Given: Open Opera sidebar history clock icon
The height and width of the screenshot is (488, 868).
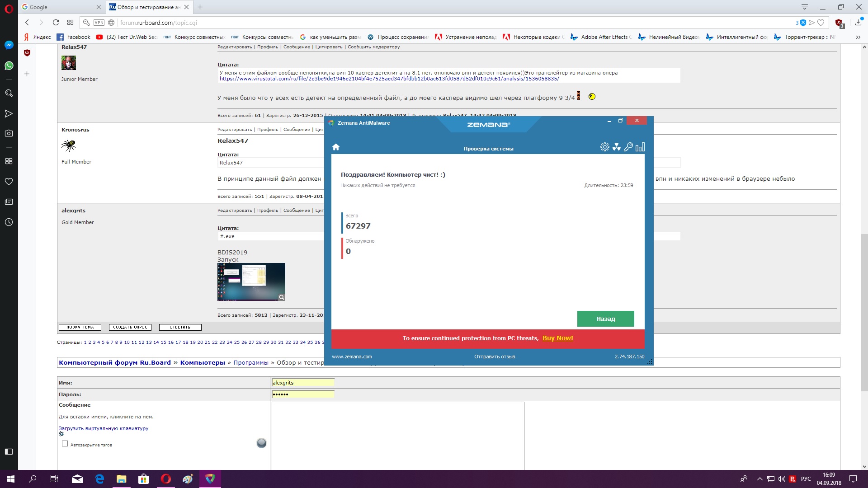Looking at the screenshot, I should coord(9,222).
